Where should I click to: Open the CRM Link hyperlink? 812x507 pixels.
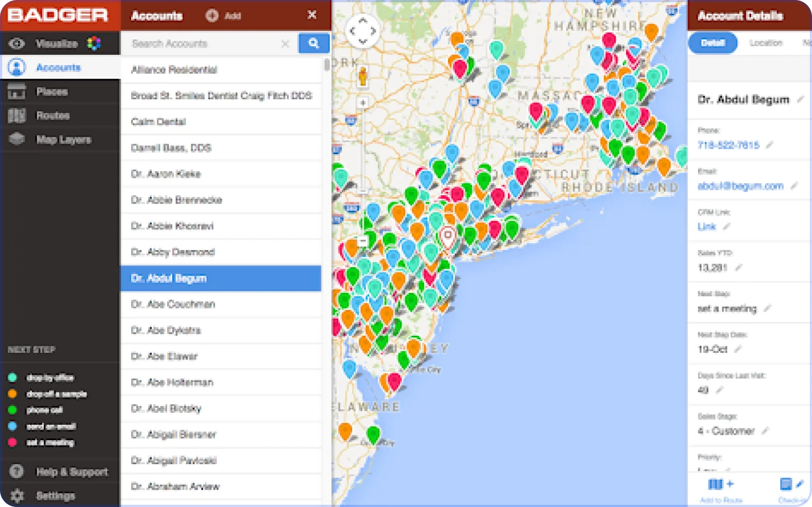(x=707, y=227)
